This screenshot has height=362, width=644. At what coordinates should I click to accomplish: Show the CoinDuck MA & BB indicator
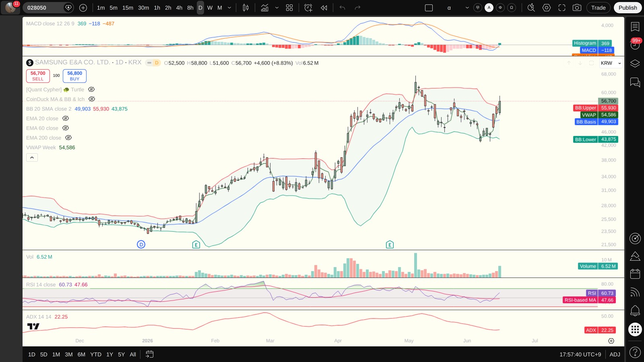pos(92,99)
